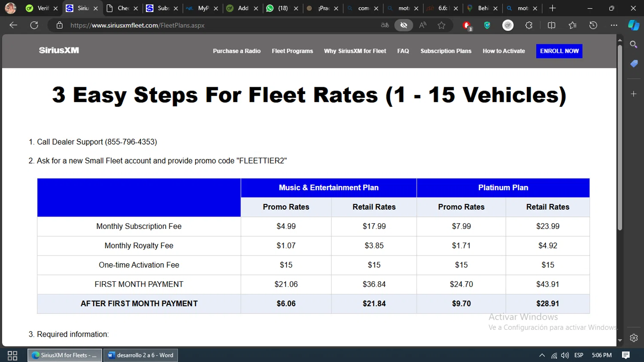The image size is (644, 362).
Task: Open the Extensions puzzle icon
Action: 529,25
